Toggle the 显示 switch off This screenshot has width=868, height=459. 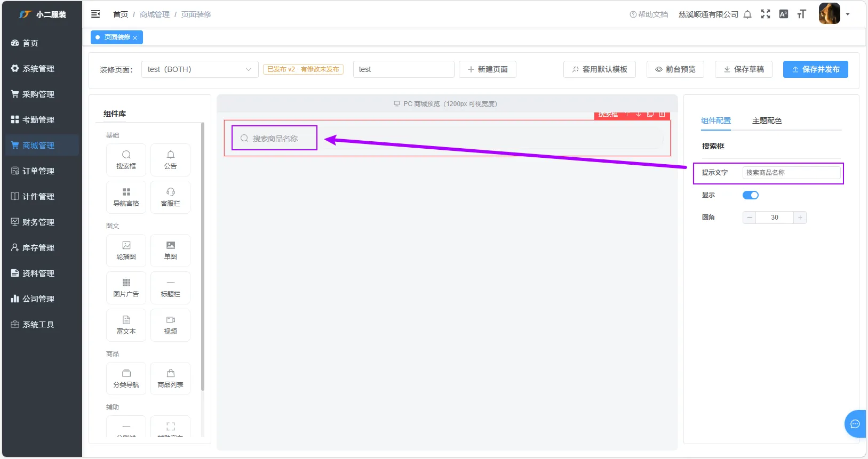[x=751, y=195]
